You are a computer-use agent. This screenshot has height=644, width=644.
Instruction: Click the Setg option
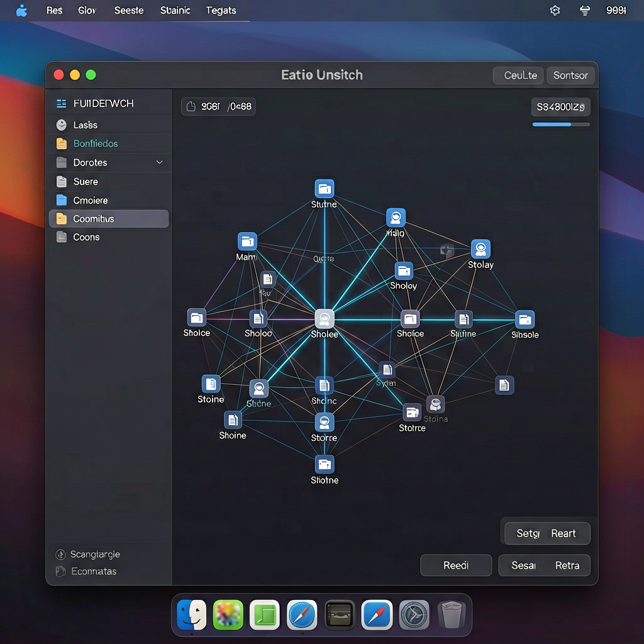pos(528,533)
